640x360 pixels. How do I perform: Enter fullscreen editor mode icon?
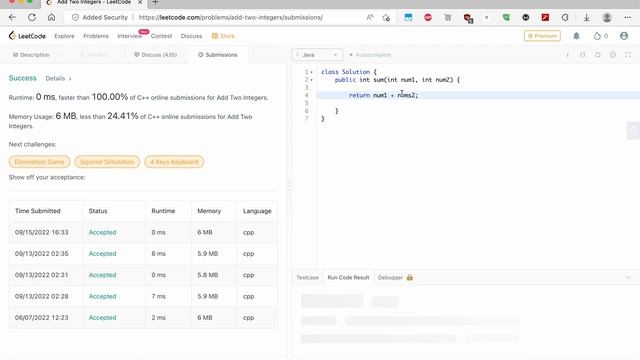tap(628, 55)
